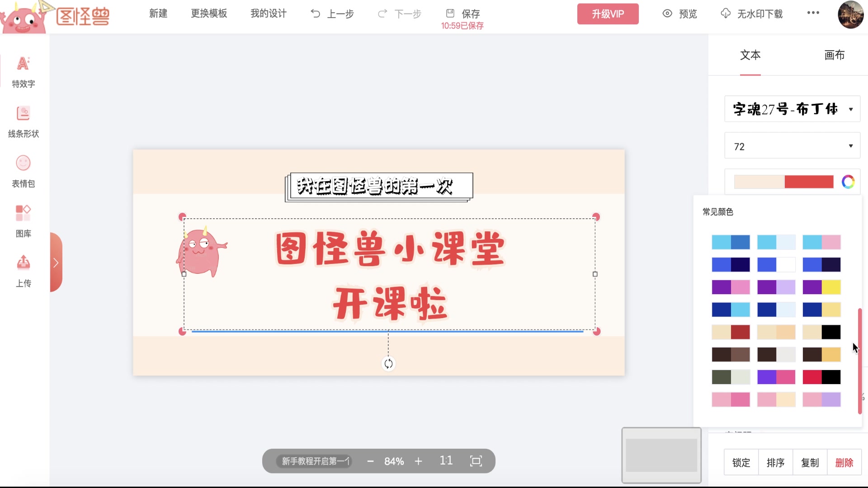Select the blue-white color pair swatch

(776, 264)
